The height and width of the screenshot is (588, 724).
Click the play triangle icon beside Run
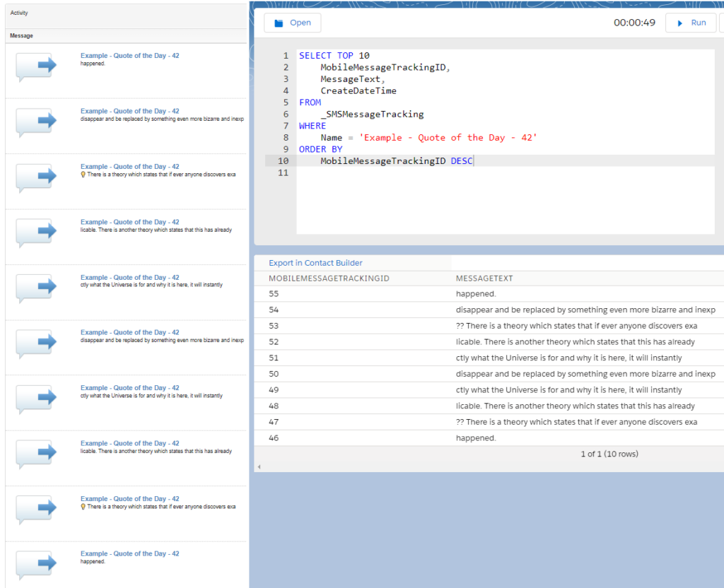[680, 23]
